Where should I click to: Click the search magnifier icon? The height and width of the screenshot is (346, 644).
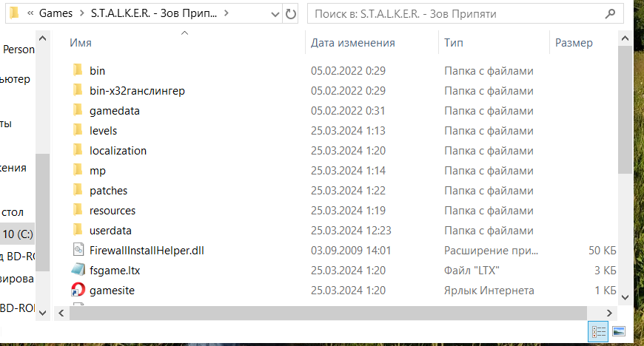coord(610,13)
